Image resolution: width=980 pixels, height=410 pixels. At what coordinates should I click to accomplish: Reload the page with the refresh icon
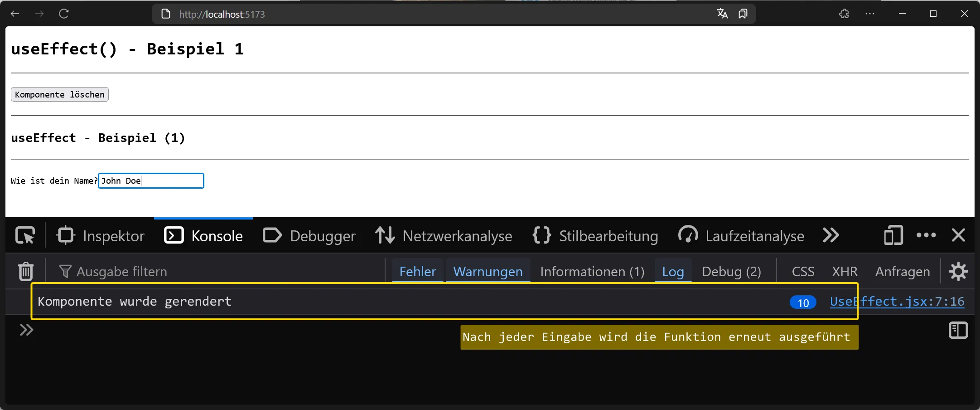[64, 14]
